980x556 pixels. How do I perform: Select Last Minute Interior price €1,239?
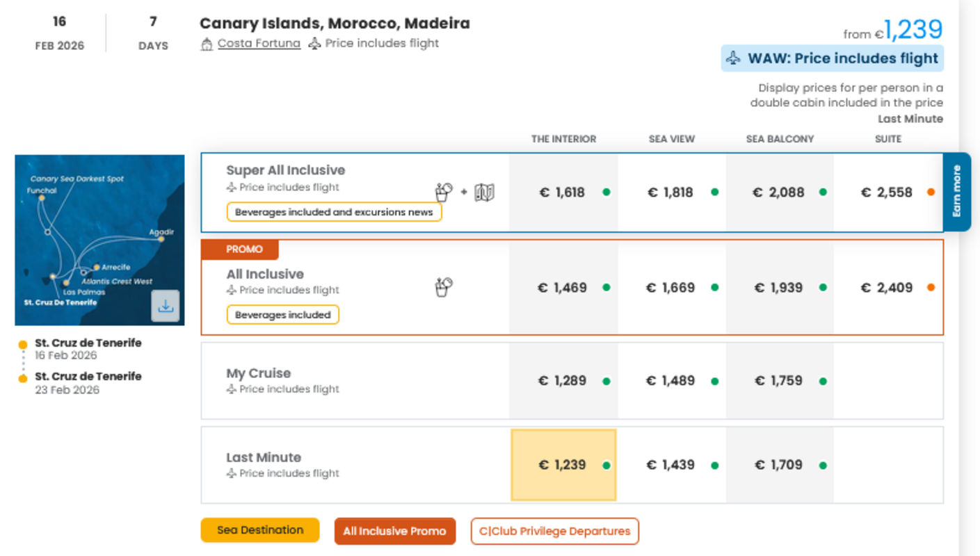[563, 465]
